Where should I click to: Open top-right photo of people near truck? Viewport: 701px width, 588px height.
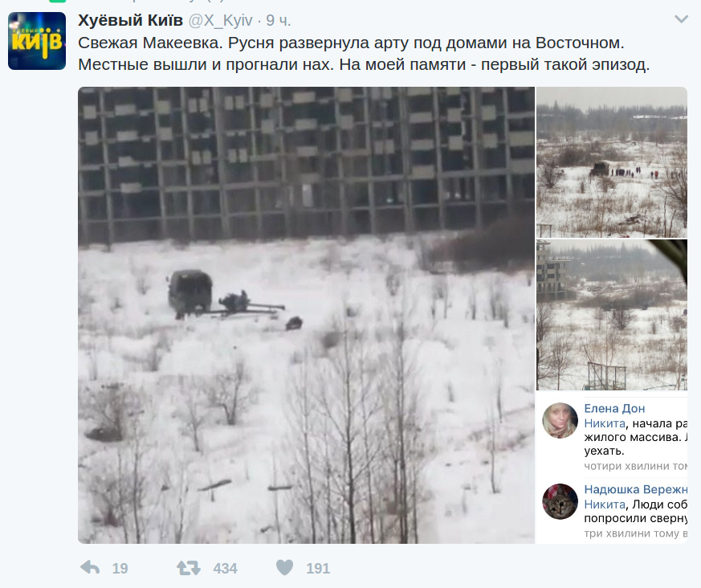click(x=612, y=162)
